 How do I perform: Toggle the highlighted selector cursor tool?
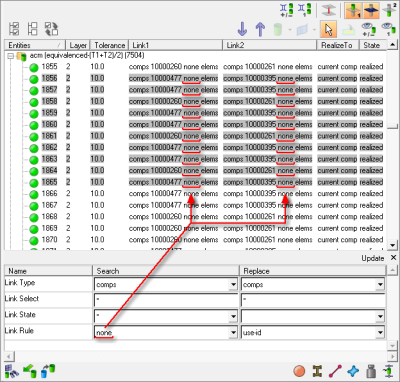click(x=328, y=29)
